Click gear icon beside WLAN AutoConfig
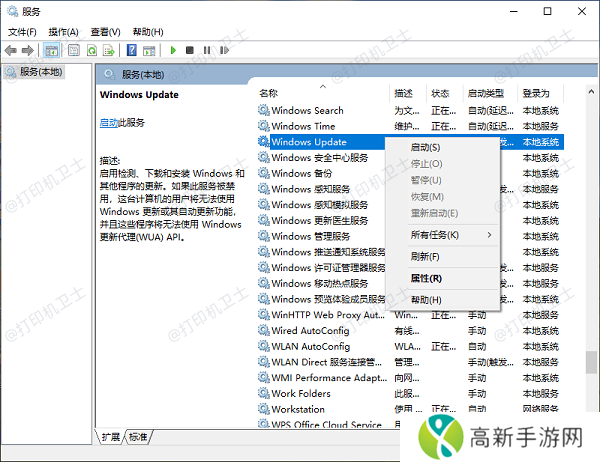The image size is (600, 462). [x=263, y=346]
